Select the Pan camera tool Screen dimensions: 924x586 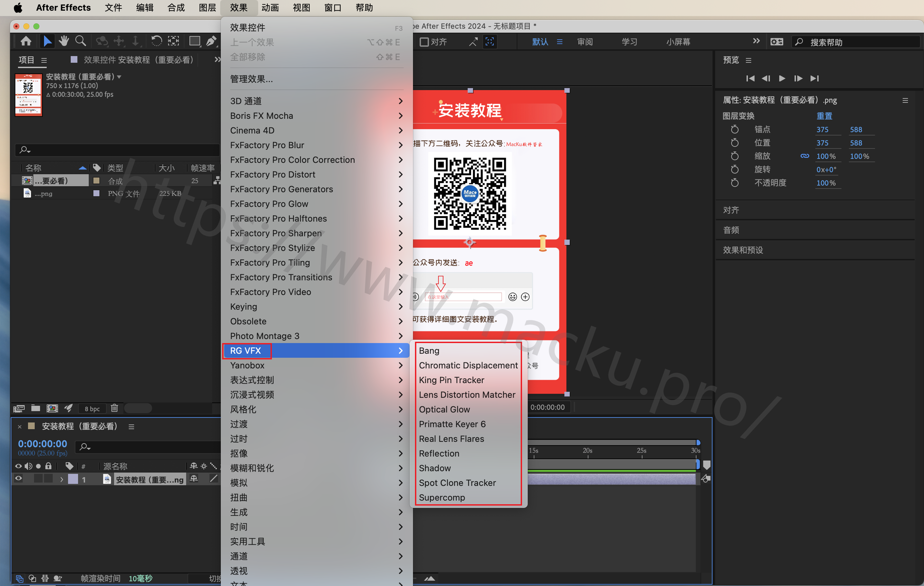119,41
